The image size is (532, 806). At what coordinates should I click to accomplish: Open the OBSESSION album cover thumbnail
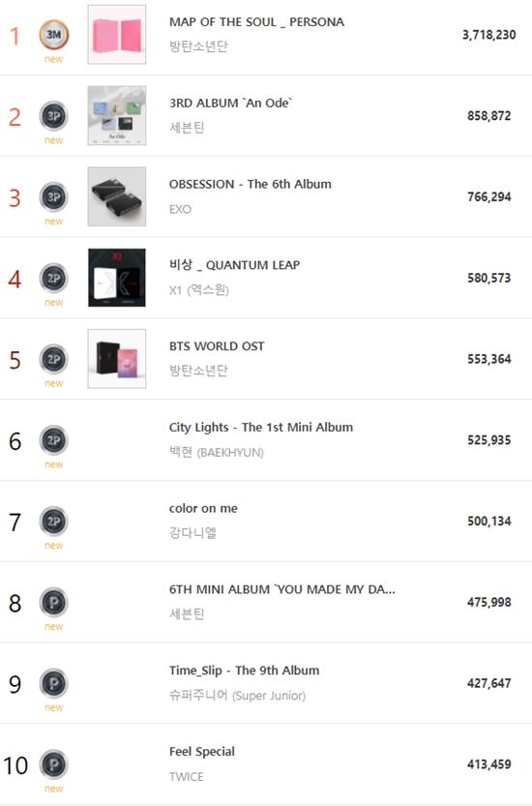[117, 196]
